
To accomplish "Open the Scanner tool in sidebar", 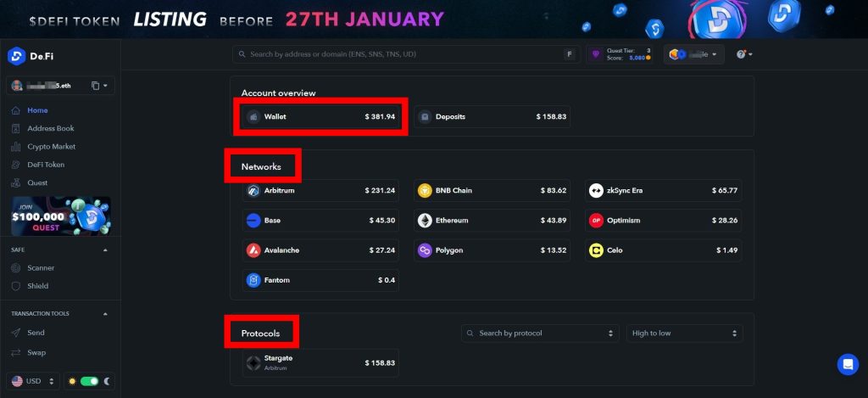I will pos(40,268).
